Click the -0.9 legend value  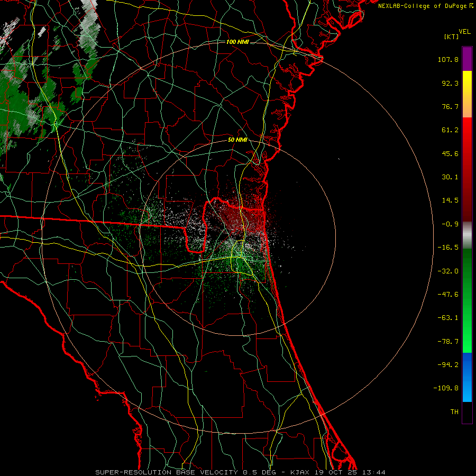click(450, 224)
